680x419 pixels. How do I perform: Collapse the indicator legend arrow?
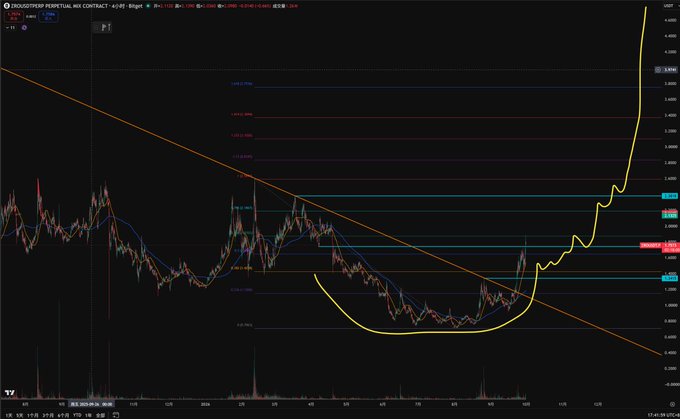(7, 28)
